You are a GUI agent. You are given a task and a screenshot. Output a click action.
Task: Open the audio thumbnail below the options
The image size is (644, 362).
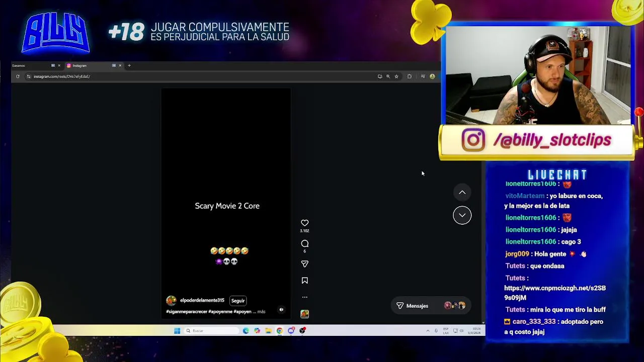click(304, 314)
